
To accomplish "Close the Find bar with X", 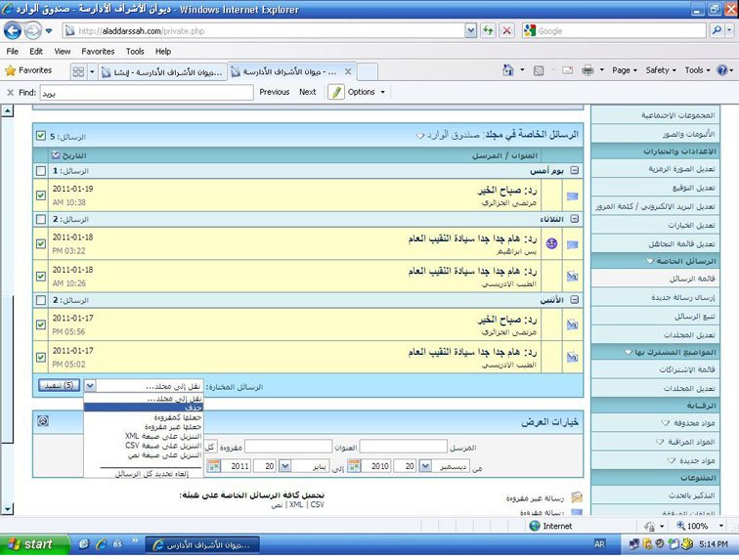I will click(x=11, y=93).
